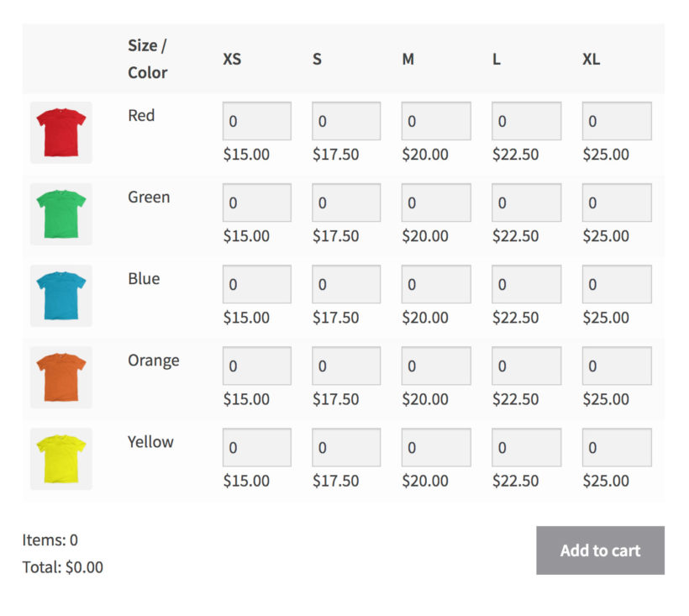Click the Size / Color column header

(148, 59)
